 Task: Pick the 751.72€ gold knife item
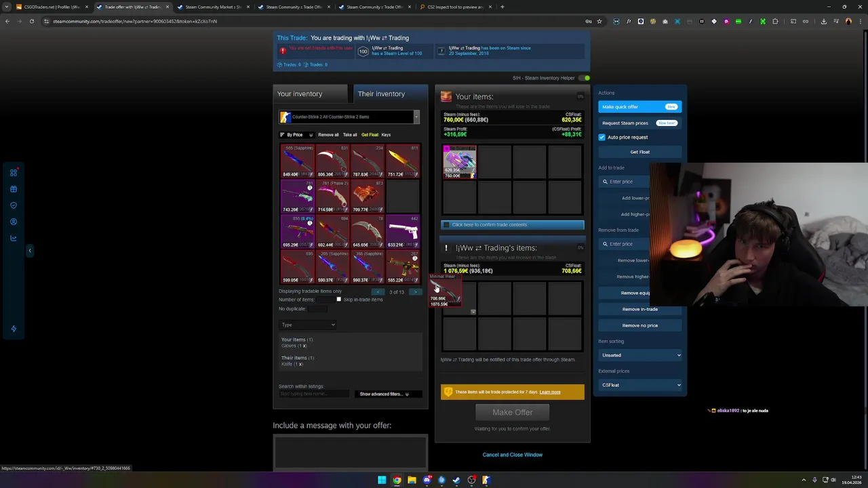pos(403,161)
